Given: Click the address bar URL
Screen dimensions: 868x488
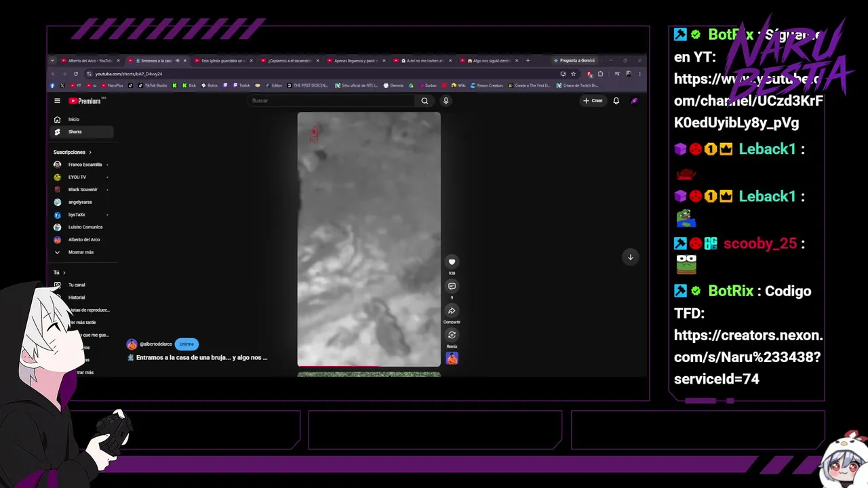Looking at the screenshot, I should click(x=129, y=74).
